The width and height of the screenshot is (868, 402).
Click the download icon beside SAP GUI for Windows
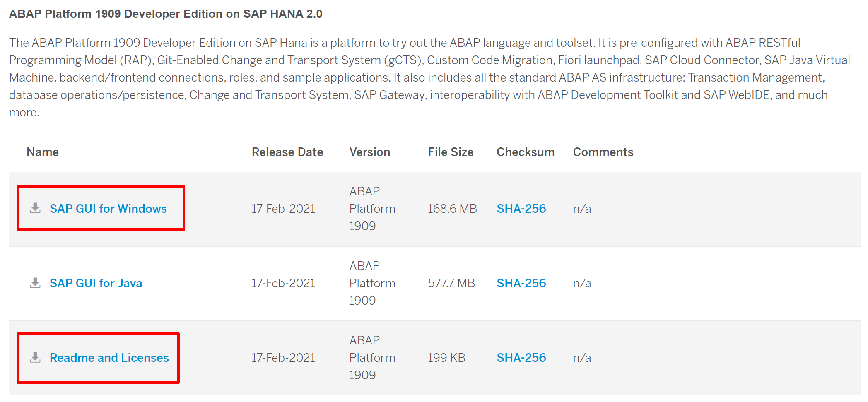point(35,208)
